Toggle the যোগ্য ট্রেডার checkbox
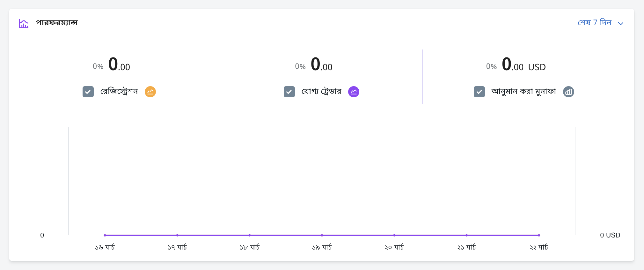The width and height of the screenshot is (644, 270). 289,92
